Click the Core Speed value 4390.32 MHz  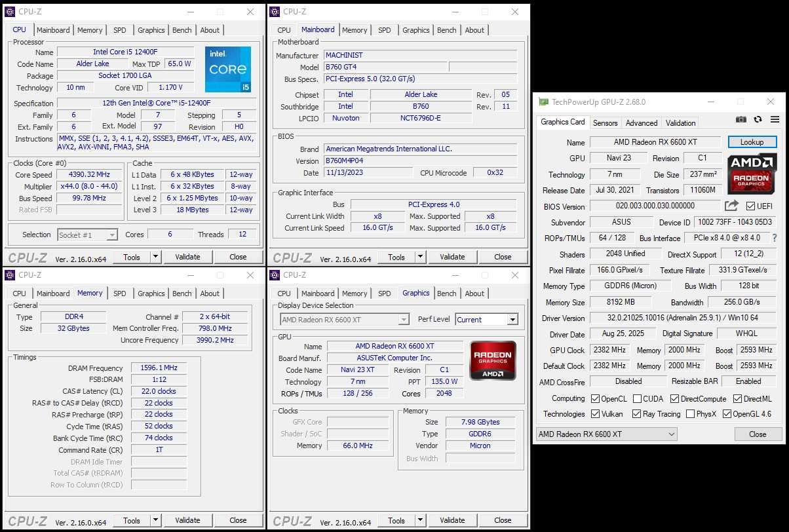[x=90, y=175]
